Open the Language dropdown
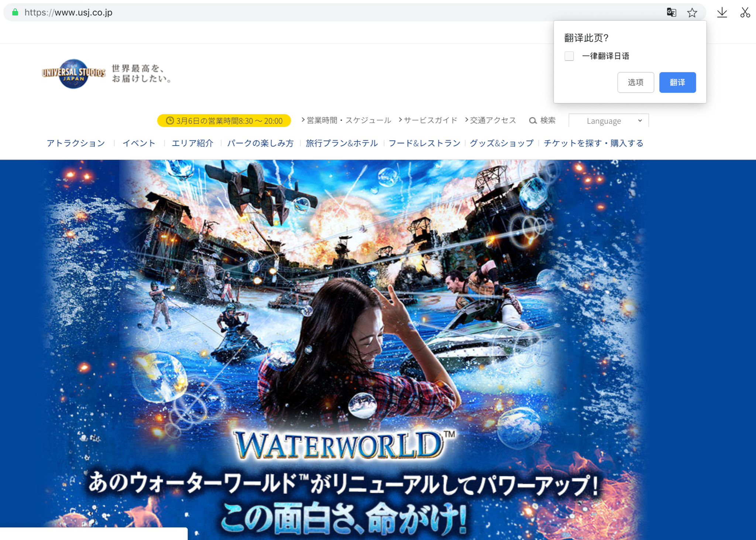756x540 pixels. click(x=608, y=121)
